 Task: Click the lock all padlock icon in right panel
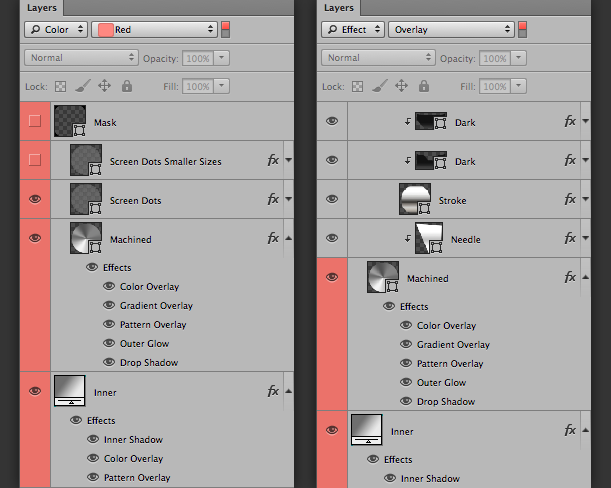click(x=424, y=86)
